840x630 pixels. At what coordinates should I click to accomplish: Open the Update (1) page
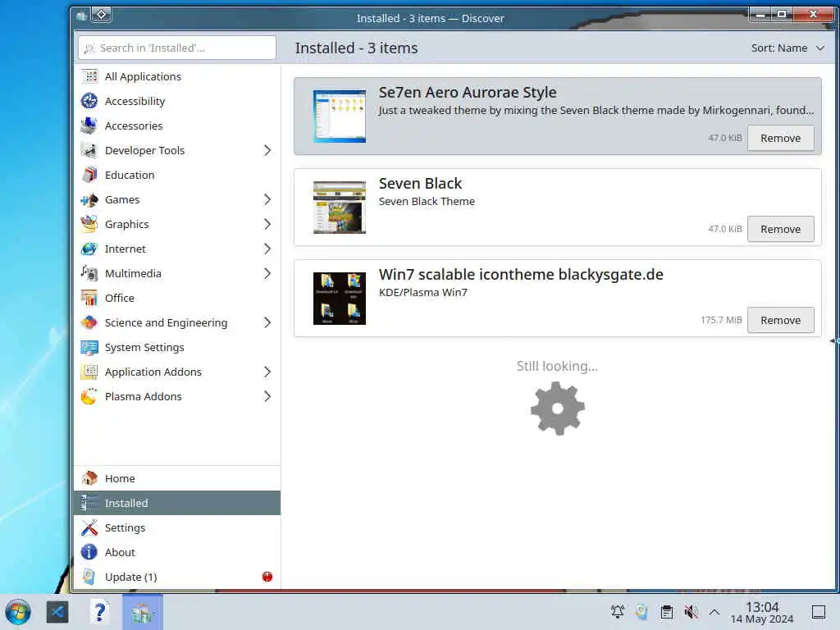click(177, 577)
